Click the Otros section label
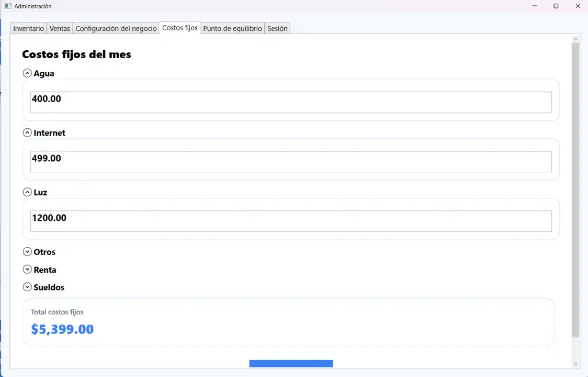 [44, 252]
